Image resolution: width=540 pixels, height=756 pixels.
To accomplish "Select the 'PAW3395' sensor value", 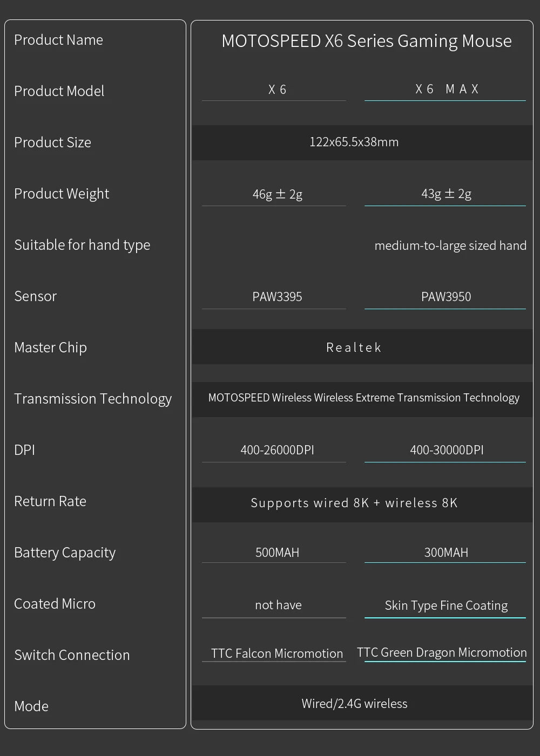I will [x=277, y=297].
